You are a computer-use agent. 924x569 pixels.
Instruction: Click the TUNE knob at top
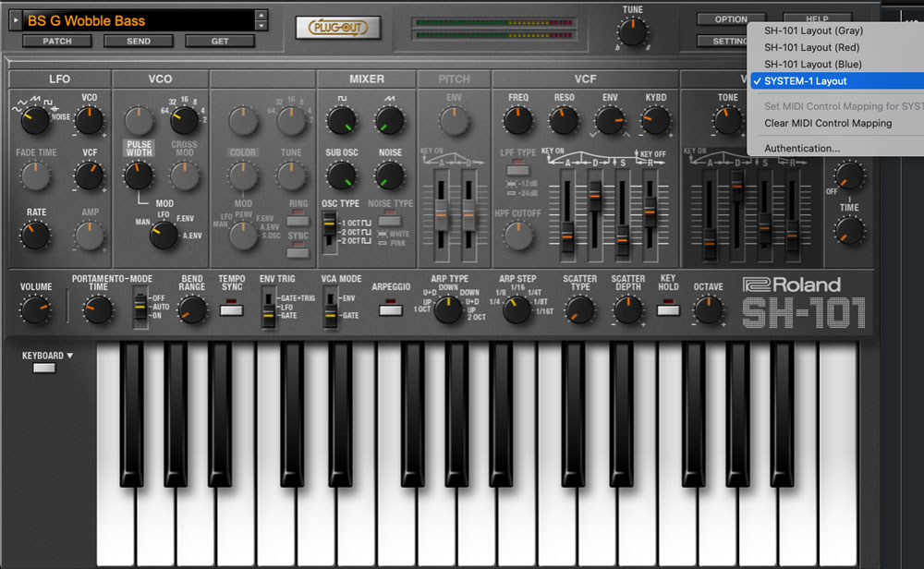coord(632,32)
